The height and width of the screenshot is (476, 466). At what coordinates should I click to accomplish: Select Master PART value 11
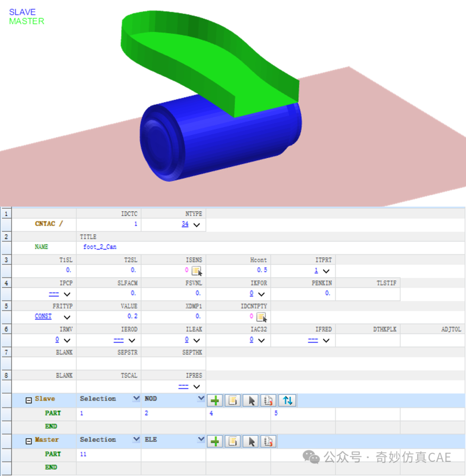pos(109,454)
